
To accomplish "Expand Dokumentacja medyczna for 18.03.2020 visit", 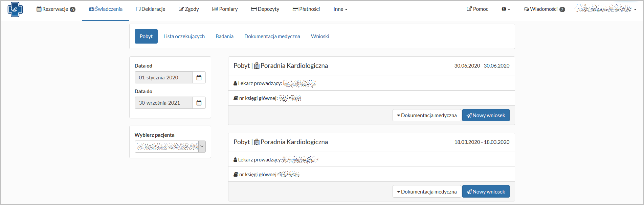I will tap(427, 192).
